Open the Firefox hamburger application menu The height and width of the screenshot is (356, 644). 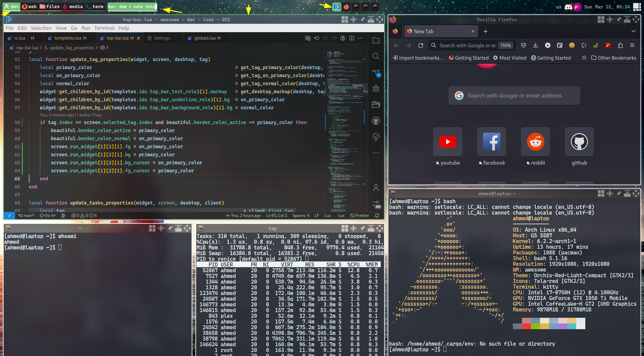click(x=632, y=45)
